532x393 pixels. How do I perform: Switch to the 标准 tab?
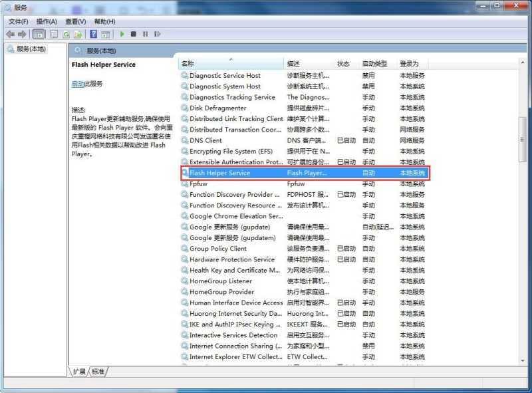[x=98, y=372]
